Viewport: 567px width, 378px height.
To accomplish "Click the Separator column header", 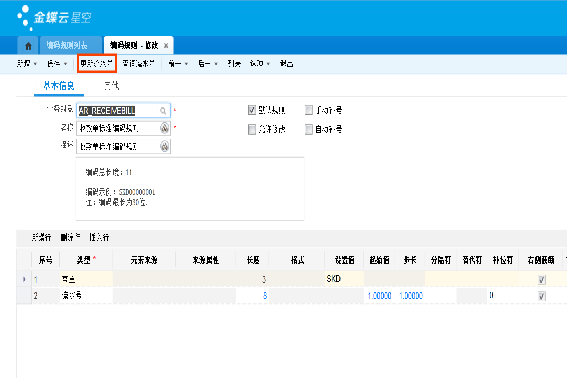I will [x=441, y=260].
